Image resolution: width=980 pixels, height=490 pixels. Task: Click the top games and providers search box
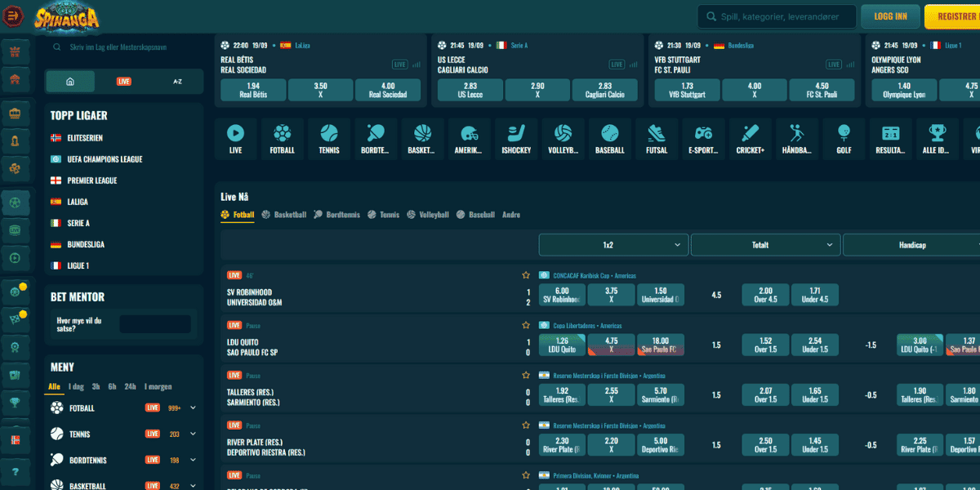[777, 16]
